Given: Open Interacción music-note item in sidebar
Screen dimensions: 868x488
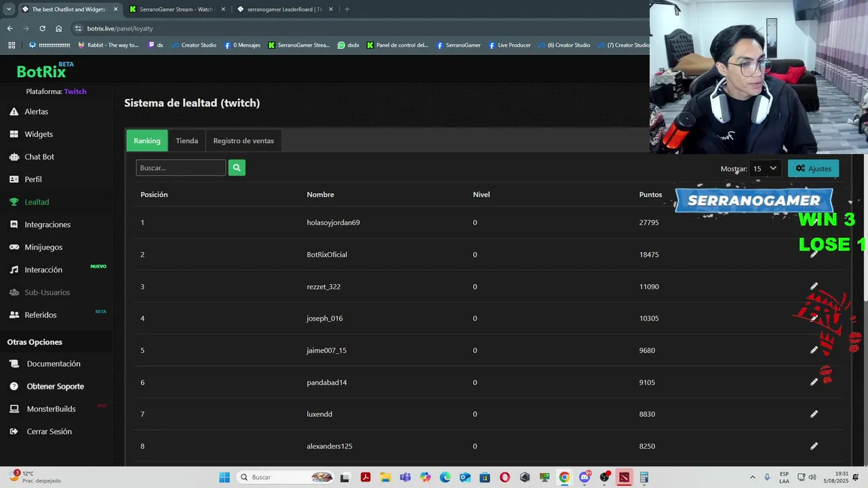Looking at the screenshot, I should (x=43, y=270).
